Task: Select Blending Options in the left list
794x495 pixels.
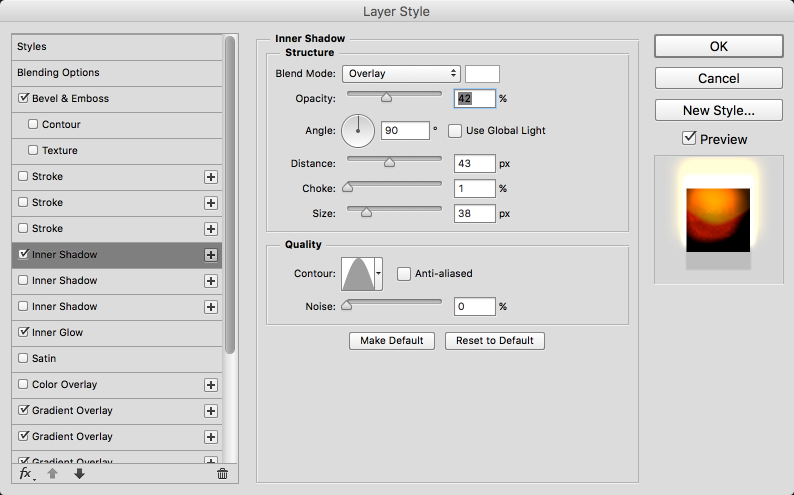Action: pos(58,73)
